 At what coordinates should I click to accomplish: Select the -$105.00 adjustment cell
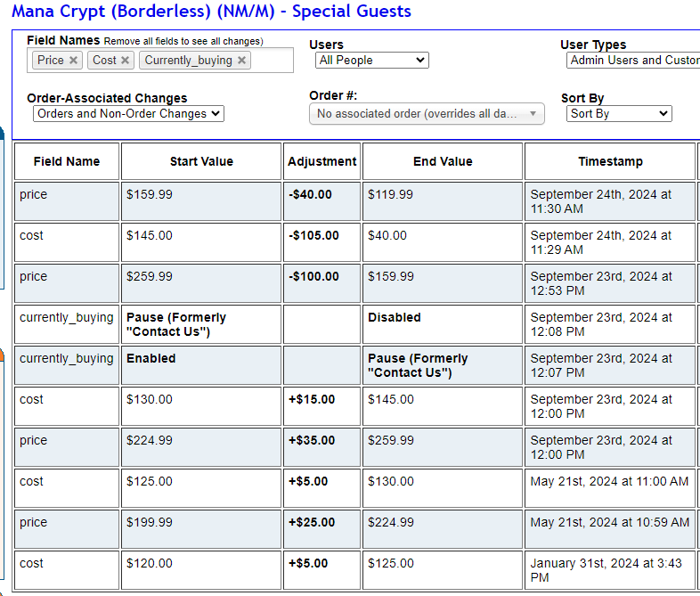(322, 242)
